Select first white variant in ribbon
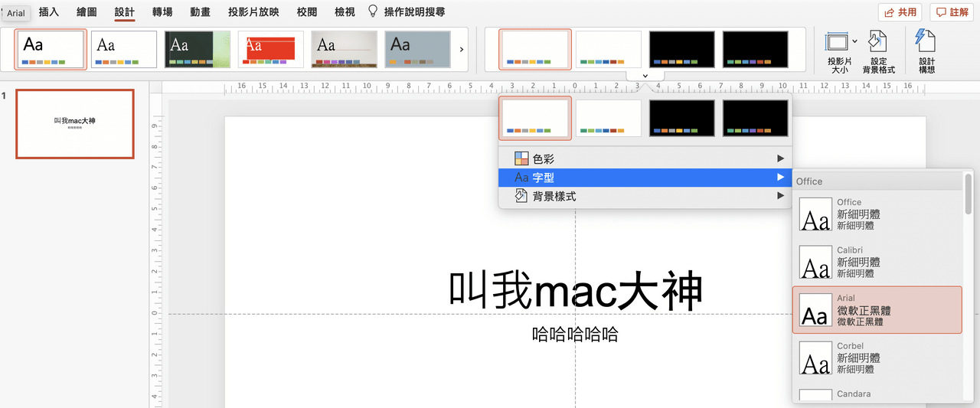The height and width of the screenshot is (408, 980). (535, 50)
